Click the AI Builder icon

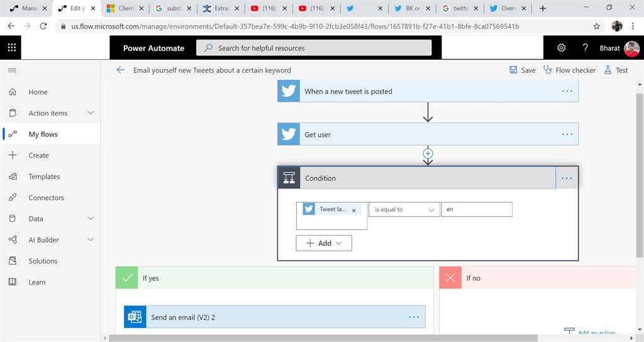(x=13, y=240)
